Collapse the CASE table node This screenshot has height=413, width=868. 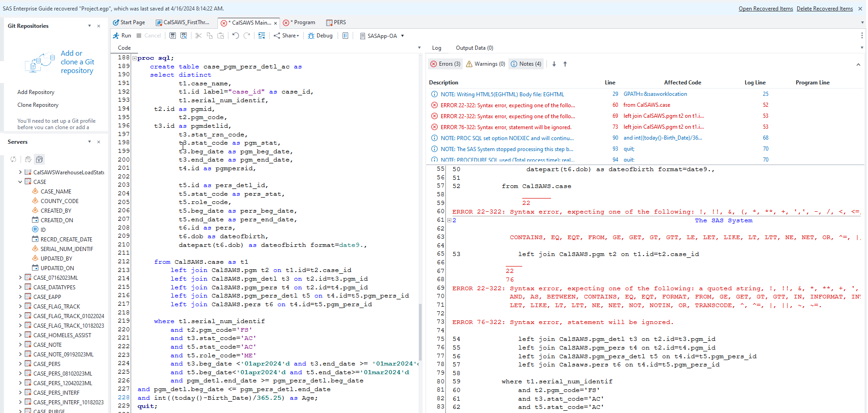coord(20,182)
